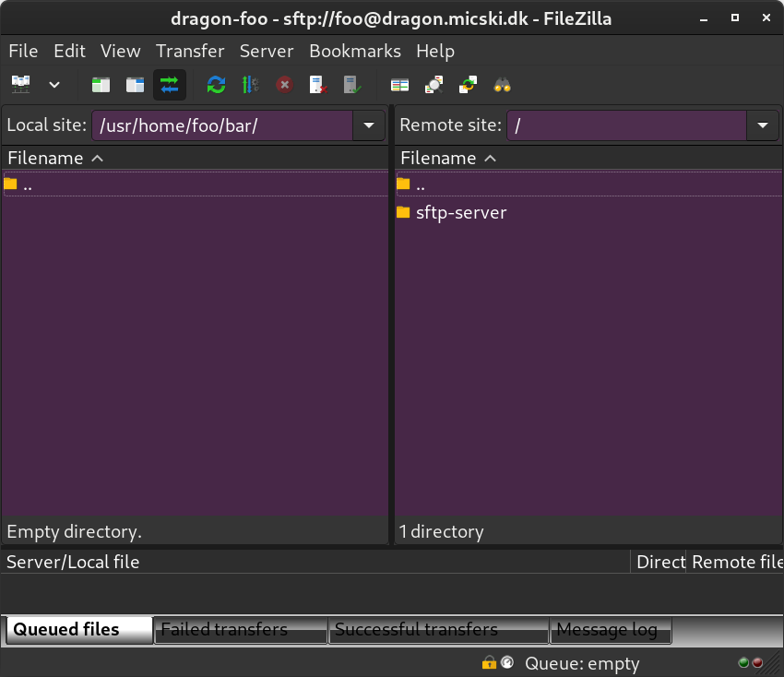This screenshot has height=677, width=784.
Task: Toggle the transfer queue display
Action: (x=170, y=85)
